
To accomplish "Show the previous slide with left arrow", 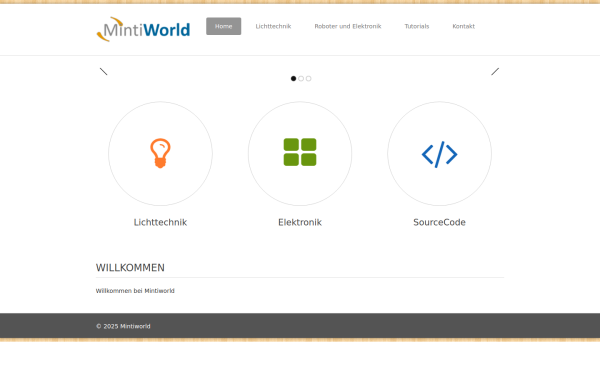I will [103, 72].
